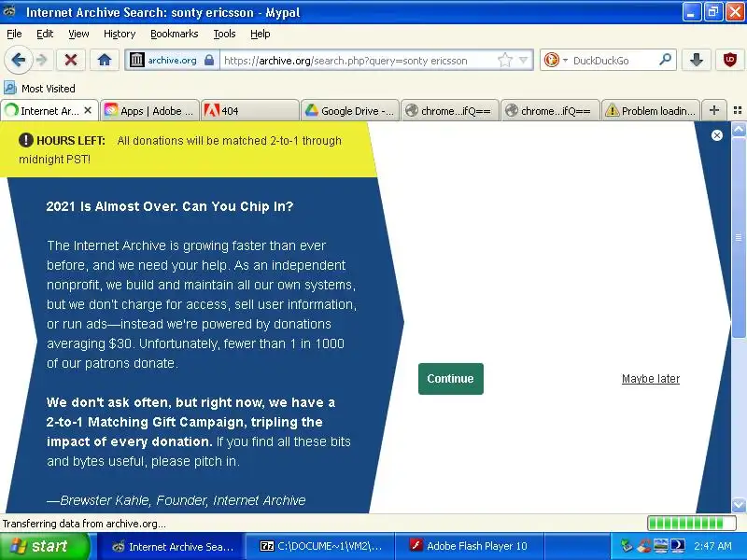The width and height of the screenshot is (747, 560).
Task: Open the tab groups grid icon
Action: (738, 110)
